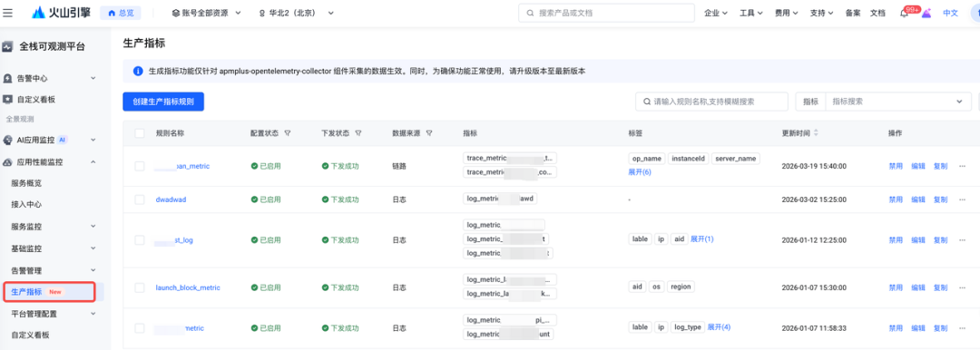Collapse the 应用性能监控 sidebar section
The width and height of the screenshot is (980, 350).
pyautogui.click(x=93, y=162)
